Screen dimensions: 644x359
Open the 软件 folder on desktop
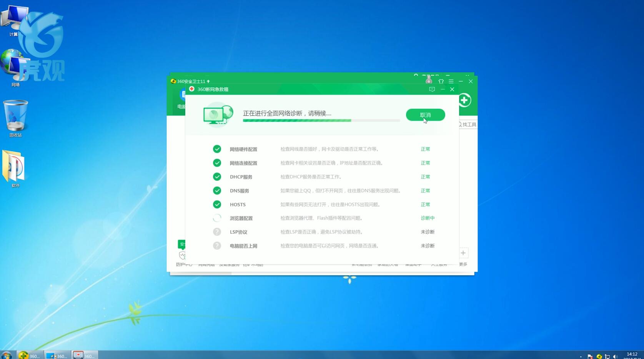coord(15,169)
